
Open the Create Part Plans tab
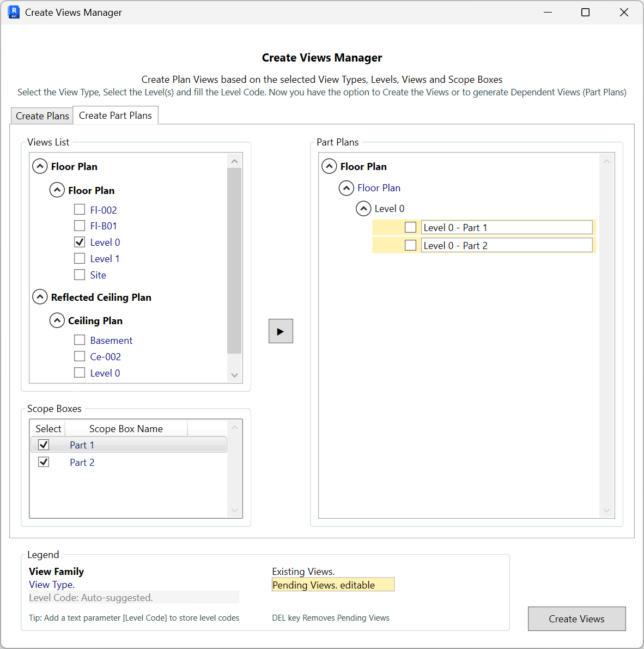pos(115,115)
